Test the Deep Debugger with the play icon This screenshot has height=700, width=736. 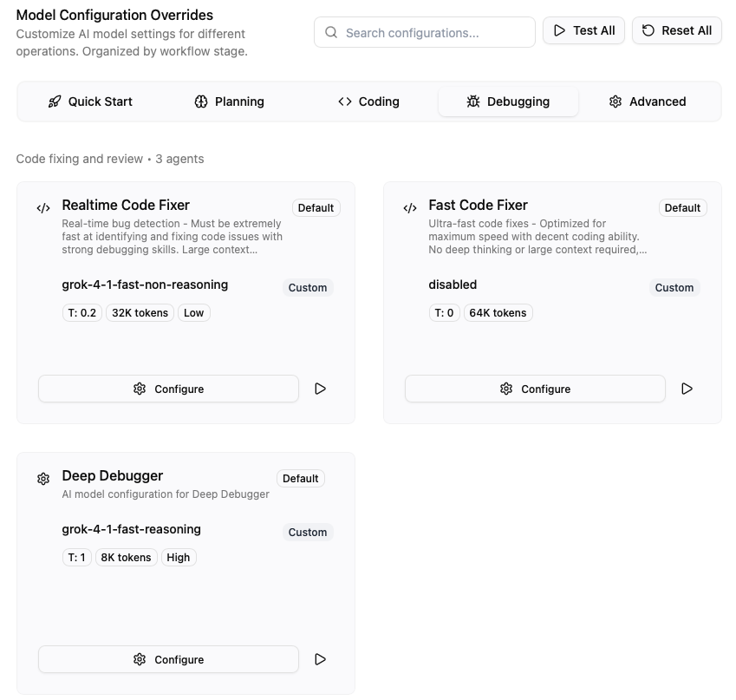320,659
